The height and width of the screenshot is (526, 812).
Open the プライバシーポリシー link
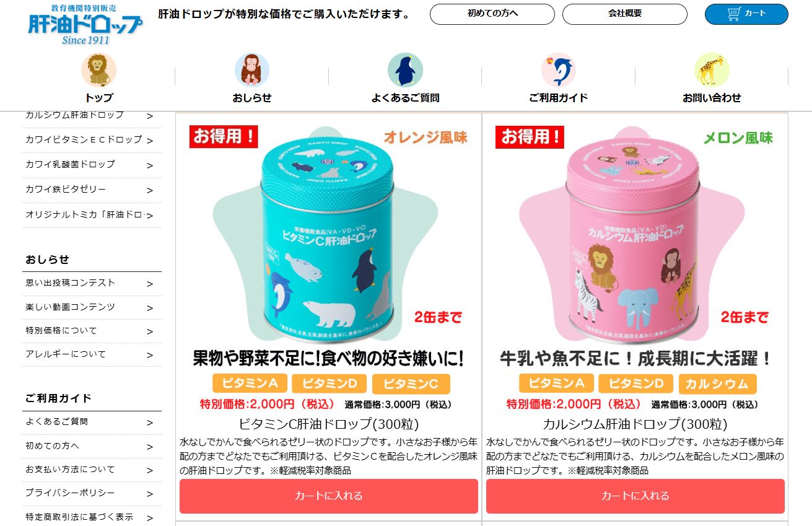[x=92, y=493]
